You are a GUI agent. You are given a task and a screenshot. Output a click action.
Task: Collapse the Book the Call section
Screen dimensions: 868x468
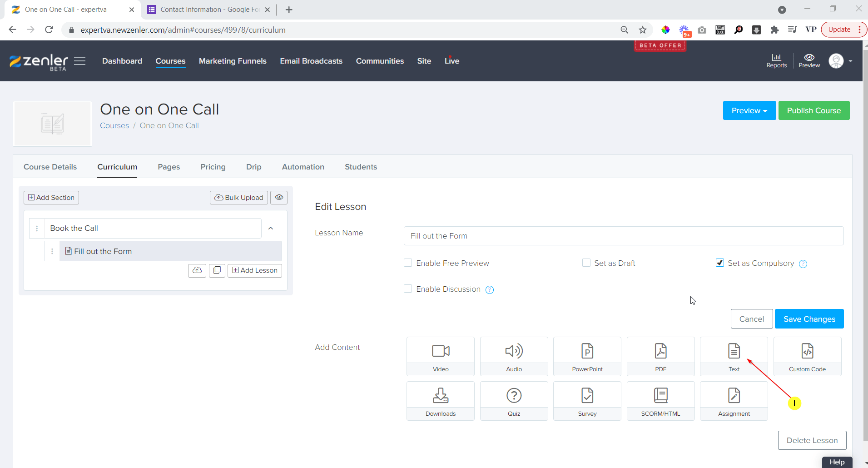(x=271, y=228)
